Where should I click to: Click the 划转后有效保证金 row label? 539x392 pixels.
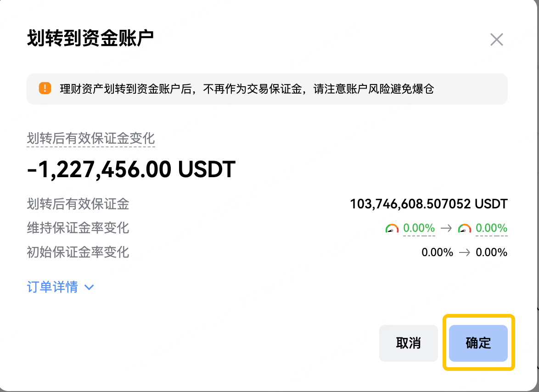(78, 204)
